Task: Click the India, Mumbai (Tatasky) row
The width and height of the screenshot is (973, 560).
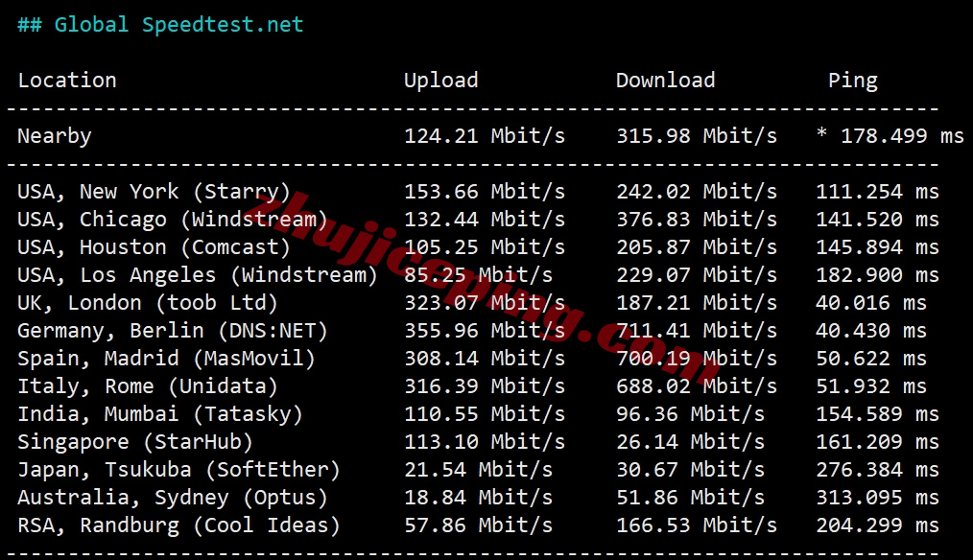Action: click(478, 414)
